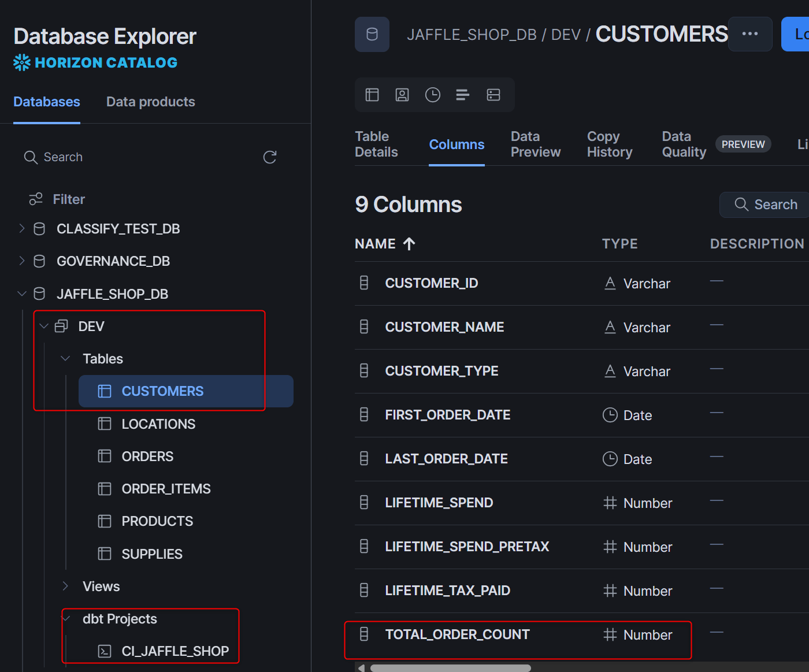Open the three-dots more options button
Viewport: 809px width, 672px height.
750,34
